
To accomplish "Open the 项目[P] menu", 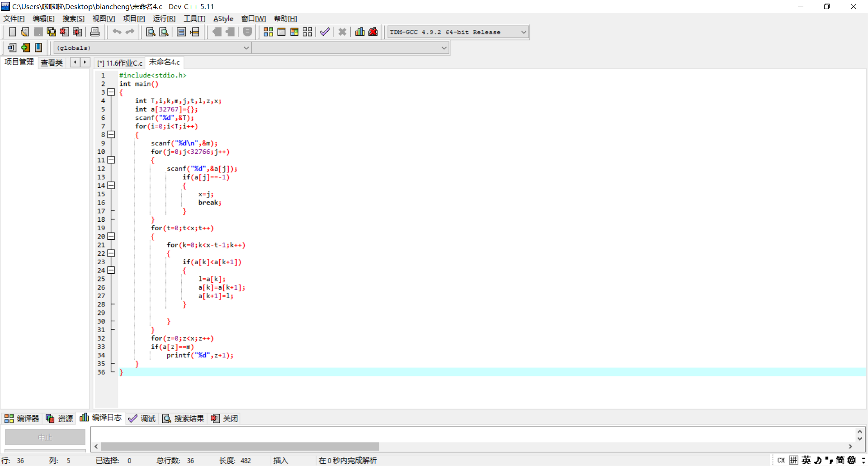I will (x=134, y=19).
